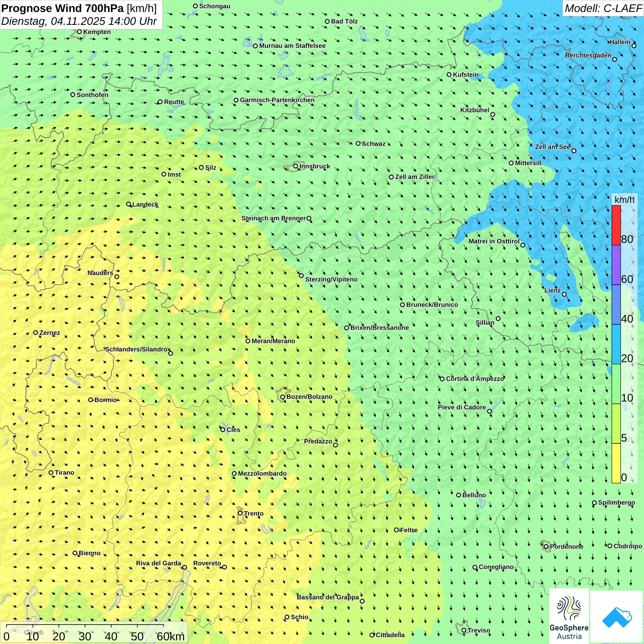Click the 'Sillian' label
The width and height of the screenshot is (644, 644).
pyautogui.click(x=485, y=322)
